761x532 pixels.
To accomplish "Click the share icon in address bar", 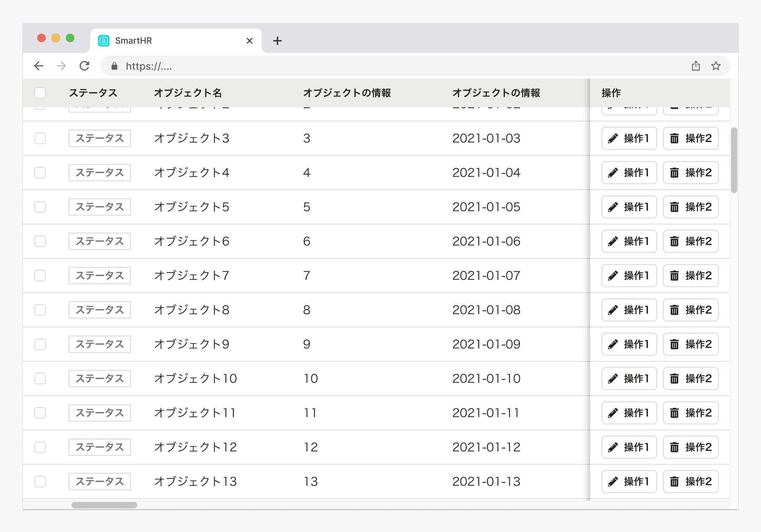I will pyautogui.click(x=696, y=66).
